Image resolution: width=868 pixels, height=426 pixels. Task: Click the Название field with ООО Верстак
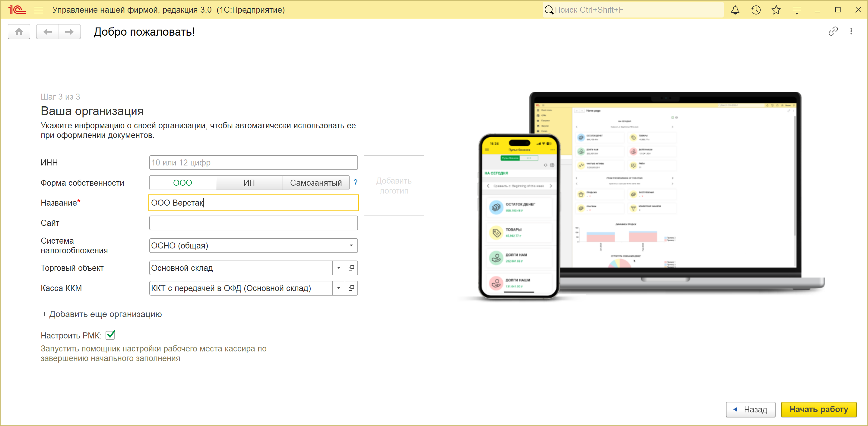point(253,203)
